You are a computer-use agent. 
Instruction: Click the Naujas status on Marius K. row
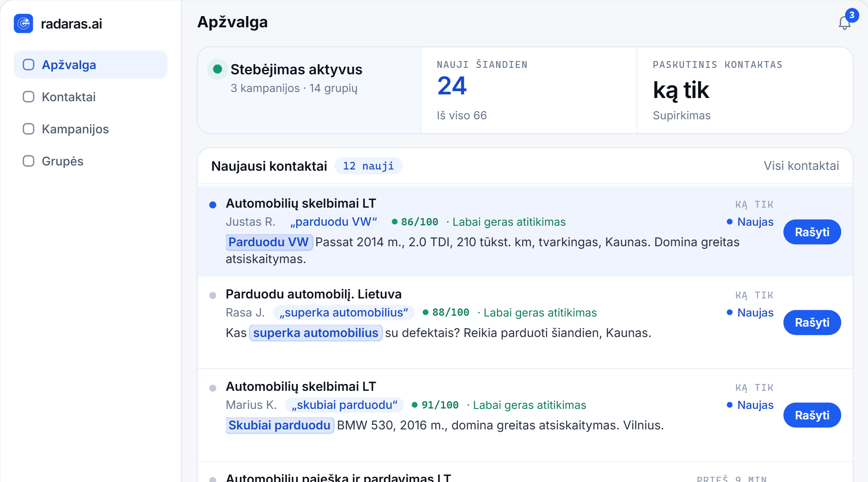[x=750, y=405]
